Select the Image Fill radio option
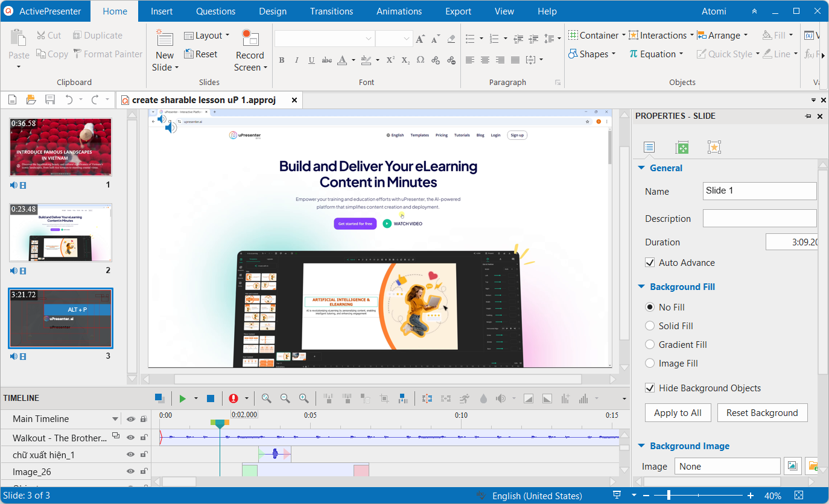Screen dimensions: 829x504 coord(650,363)
